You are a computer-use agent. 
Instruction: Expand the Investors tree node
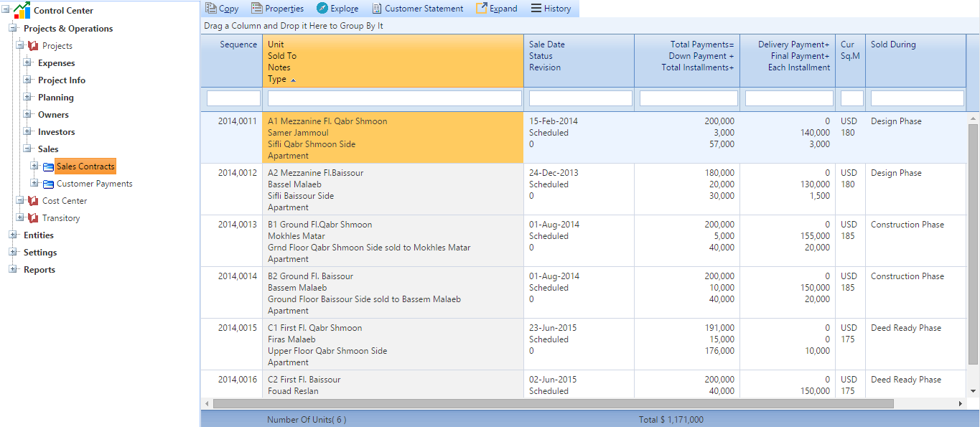pos(27,132)
